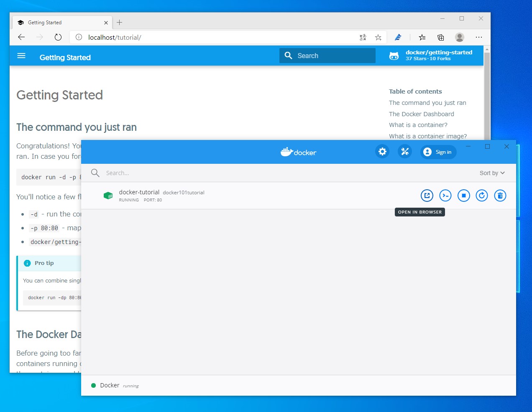Screen dimensions: 532x412
Task: Click magnifier icon in Docker search bar
Action: click(95, 173)
